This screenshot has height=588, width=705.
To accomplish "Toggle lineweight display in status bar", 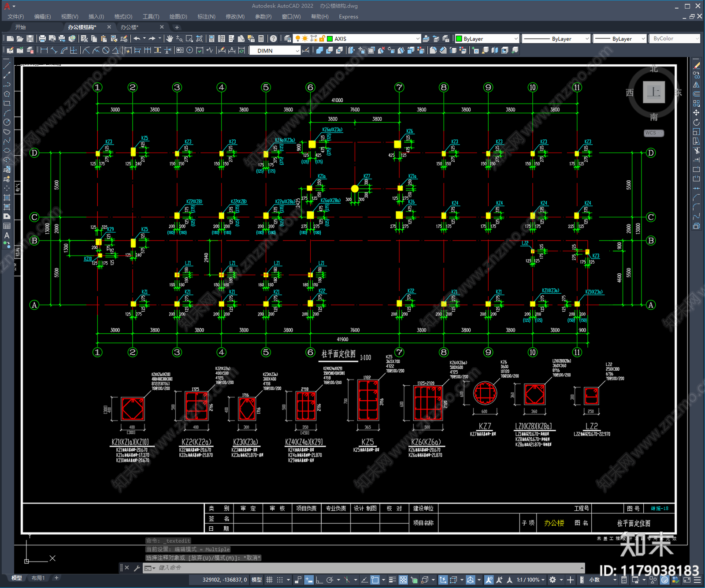I will 392,580.
